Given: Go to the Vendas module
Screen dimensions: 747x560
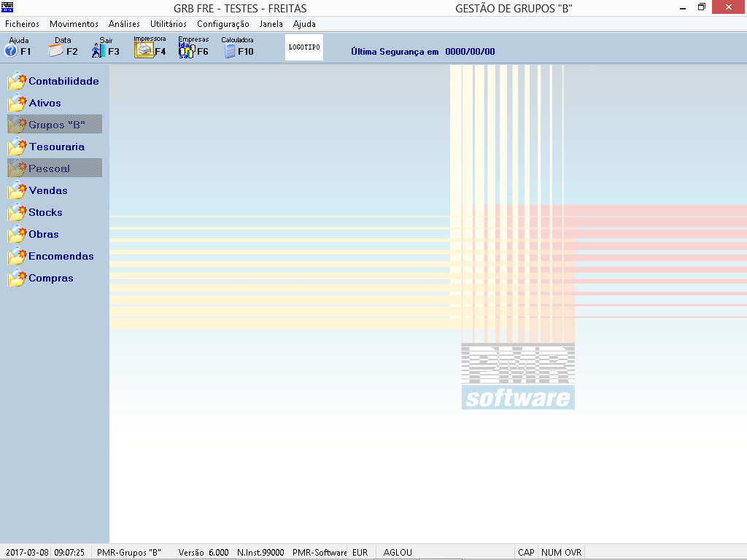Looking at the screenshot, I should coord(48,190).
